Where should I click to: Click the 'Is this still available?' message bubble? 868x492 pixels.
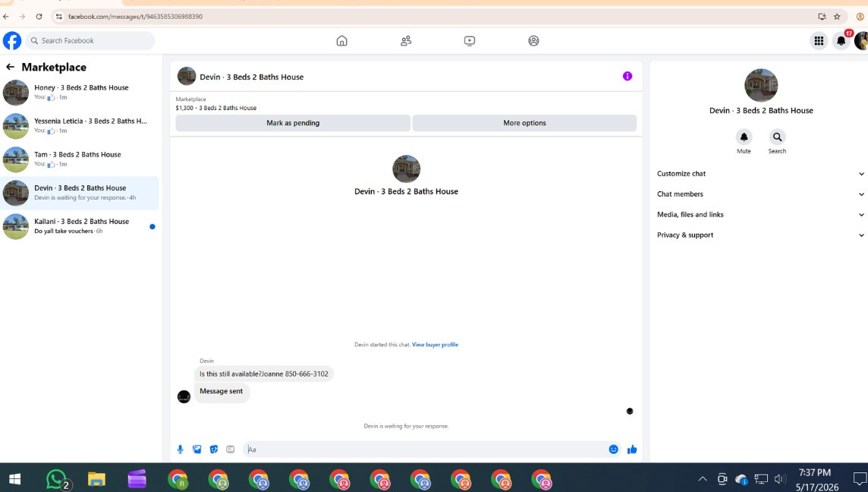264,374
